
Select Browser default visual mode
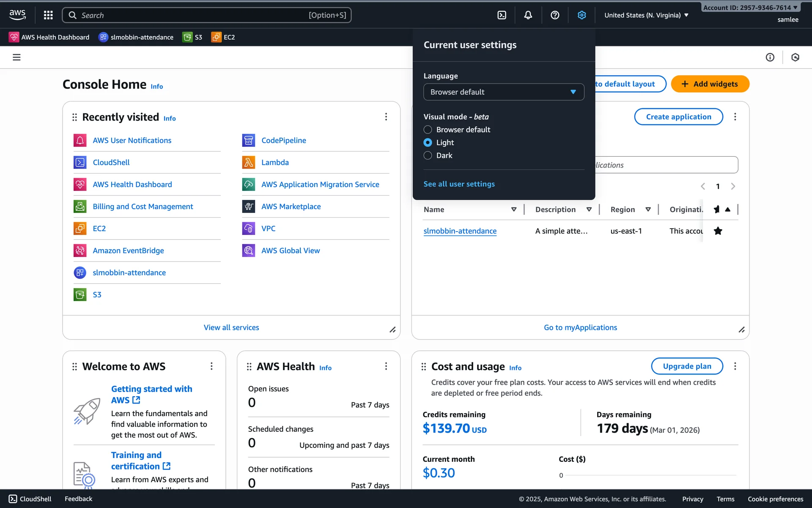tap(428, 130)
